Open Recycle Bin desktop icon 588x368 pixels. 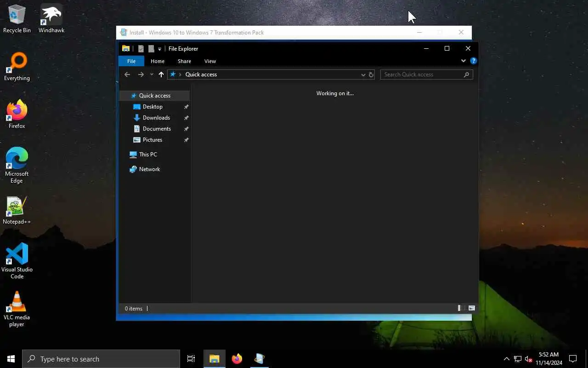pyautogui.click(x=17, y=19)
